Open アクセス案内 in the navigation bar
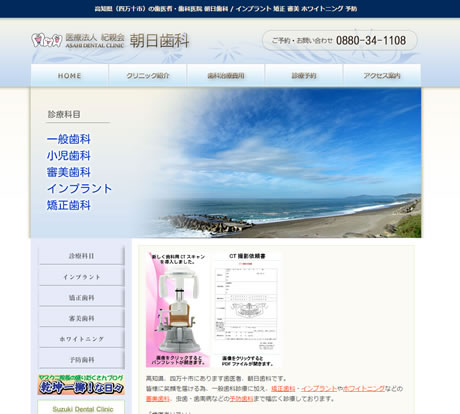The width and height of the screenshot is (460, 414). pyautogui.click(x=382, y=76)
